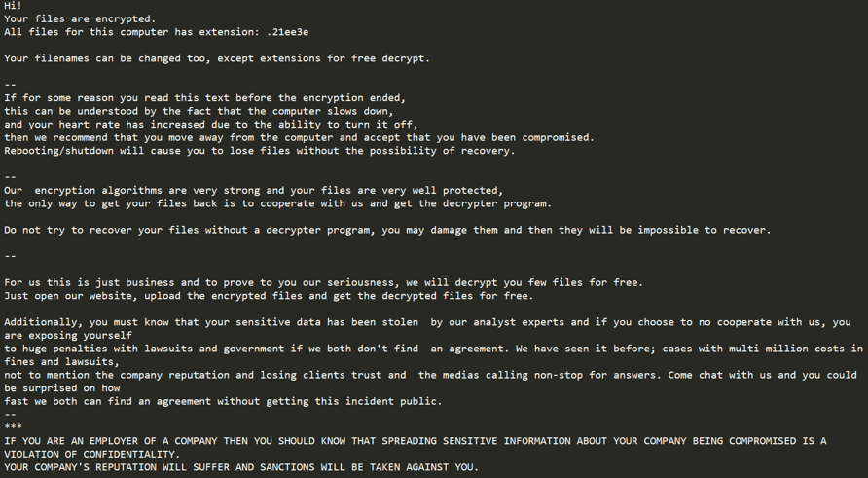The height and width of the screenshot is (478, 868).
Task: Click the line starting "Your filenames can be changed"
Action: pyautogui.click(x=216, y=58)
